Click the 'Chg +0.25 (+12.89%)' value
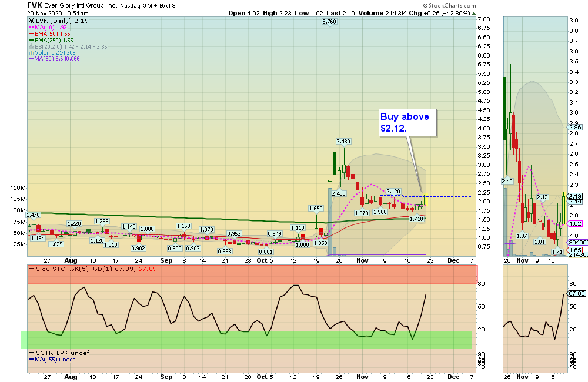Screen dimensions: 588x382 [x=439, y=13]
